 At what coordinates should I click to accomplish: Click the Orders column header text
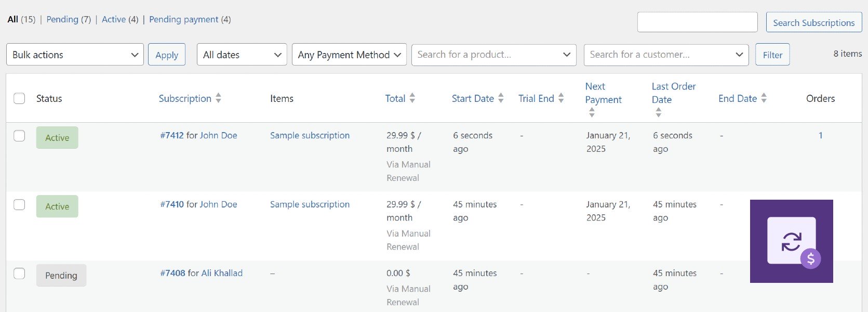point(820,98)
